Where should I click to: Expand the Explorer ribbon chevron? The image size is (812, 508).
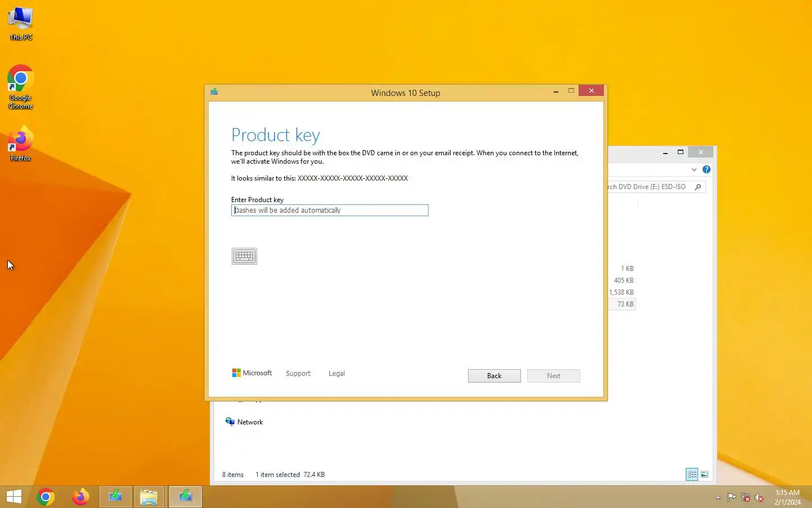pyautogui.click(x=694, y=169)
